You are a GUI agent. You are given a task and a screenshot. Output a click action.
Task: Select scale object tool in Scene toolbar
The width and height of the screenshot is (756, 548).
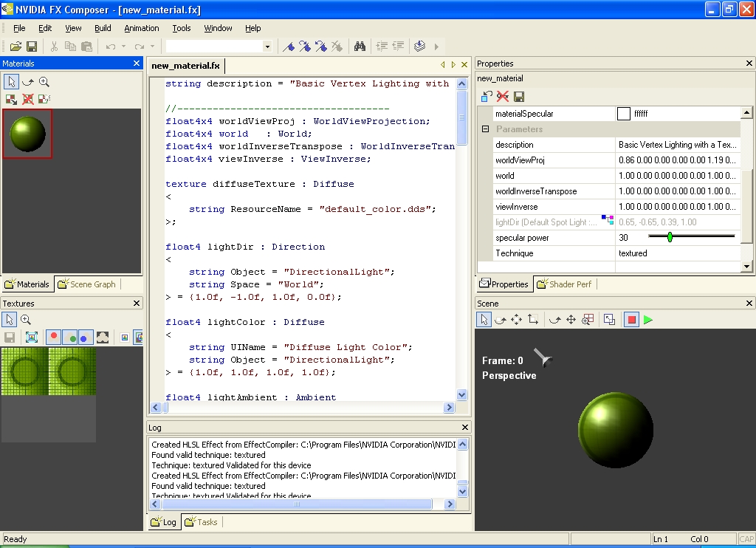pos(533,320)
